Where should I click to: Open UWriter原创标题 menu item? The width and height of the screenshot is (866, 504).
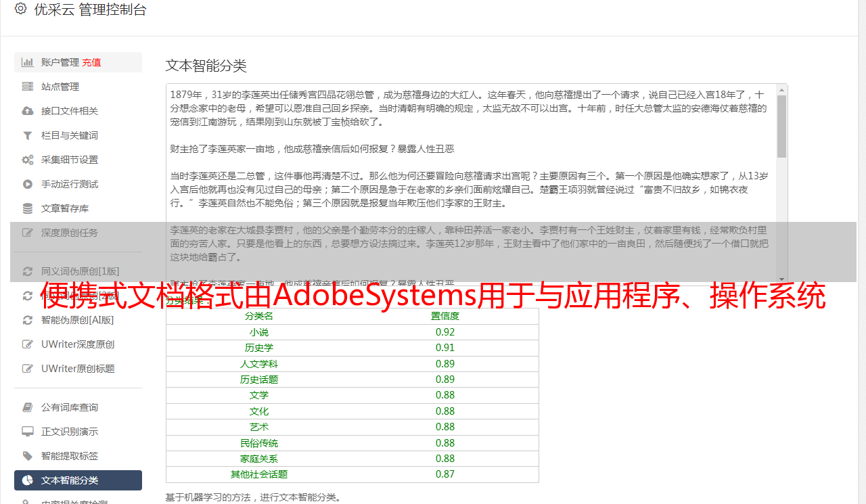pos(78,369)
